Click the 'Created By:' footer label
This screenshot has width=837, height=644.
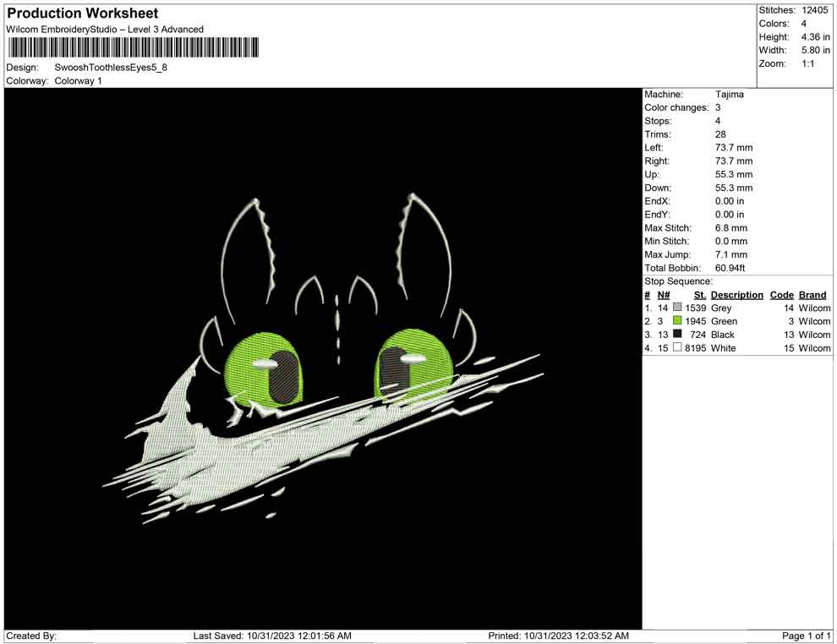pos(31,636)
